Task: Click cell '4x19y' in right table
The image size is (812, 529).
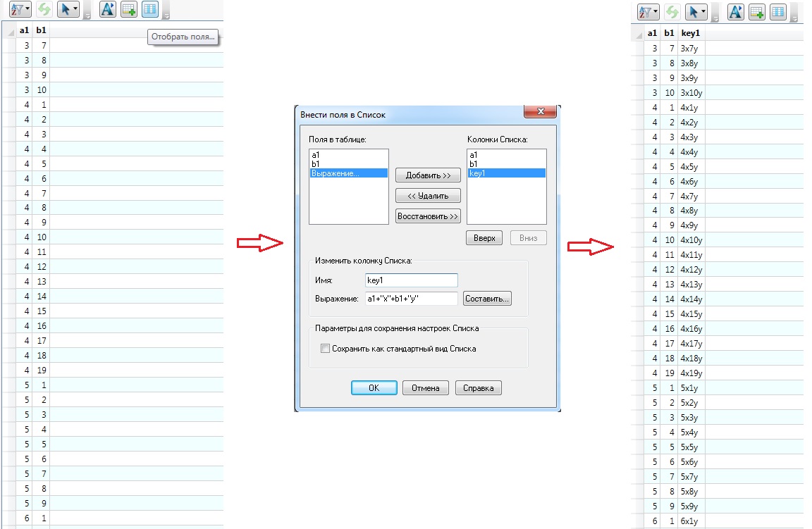Action: [691, 373]
